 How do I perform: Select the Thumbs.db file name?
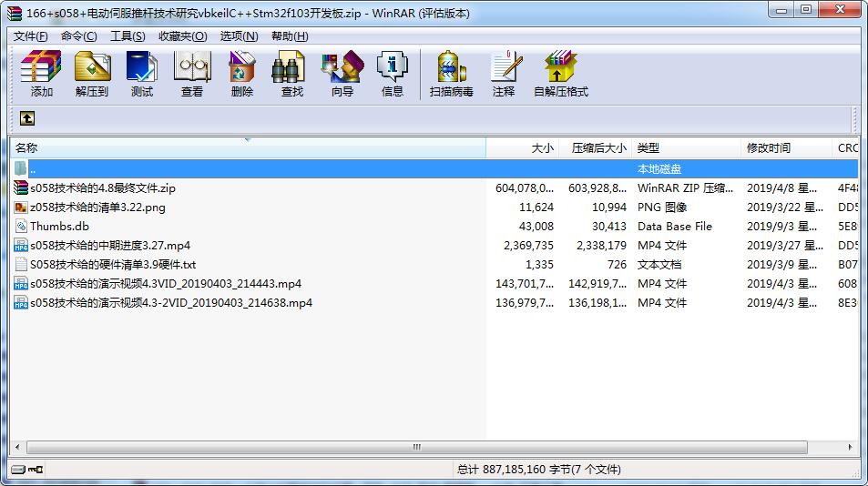(x=60, y=226)
